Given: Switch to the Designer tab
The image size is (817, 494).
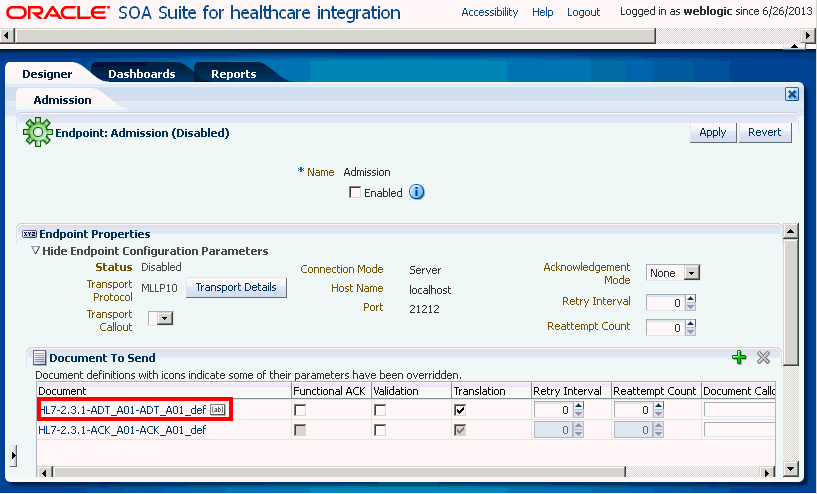Looking at the screenshot, I should 47,74.
